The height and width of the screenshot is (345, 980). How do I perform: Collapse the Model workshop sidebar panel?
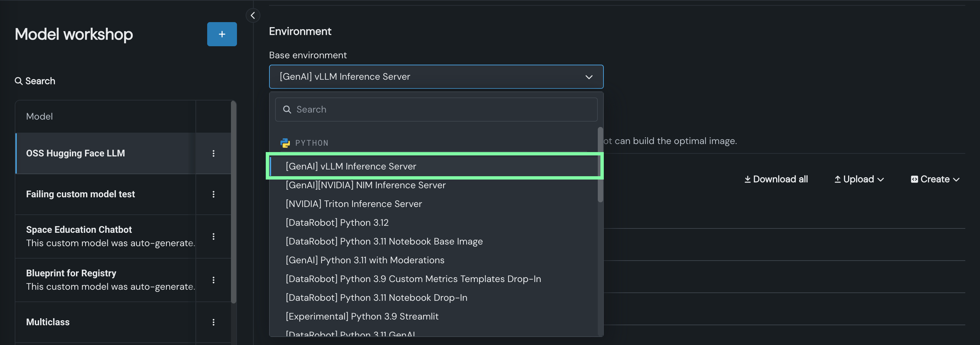pyautogui.click(x=253, y=16)
